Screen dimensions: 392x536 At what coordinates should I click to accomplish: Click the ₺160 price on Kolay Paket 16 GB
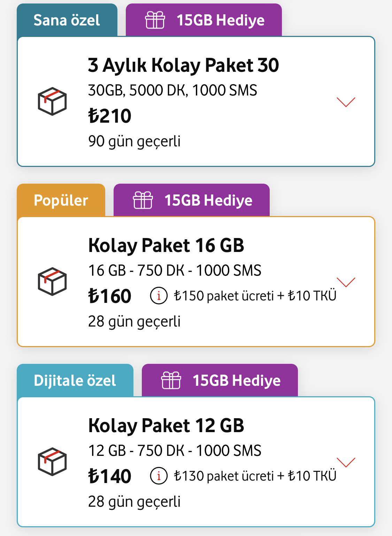(110, 296)
